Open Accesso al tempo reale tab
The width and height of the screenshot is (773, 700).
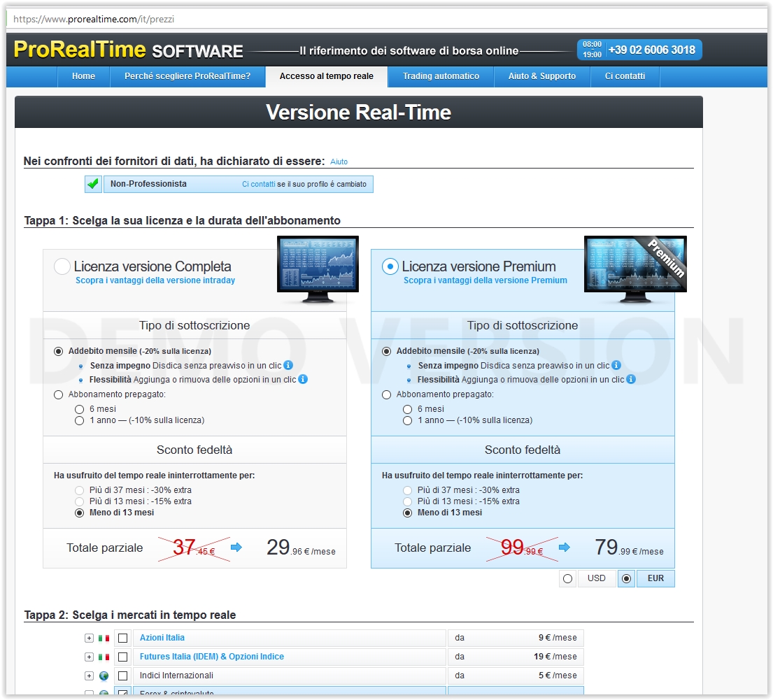(x=327, y=76)
